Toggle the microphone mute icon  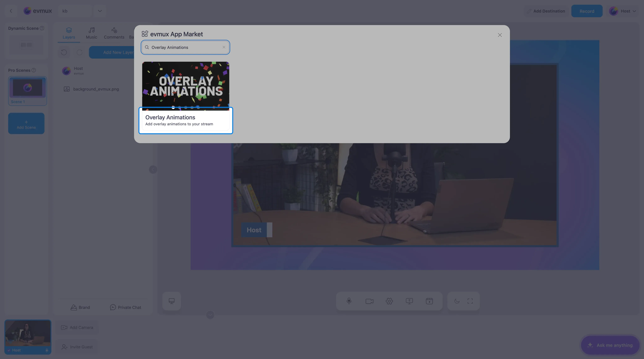click(x=349, y=301)
